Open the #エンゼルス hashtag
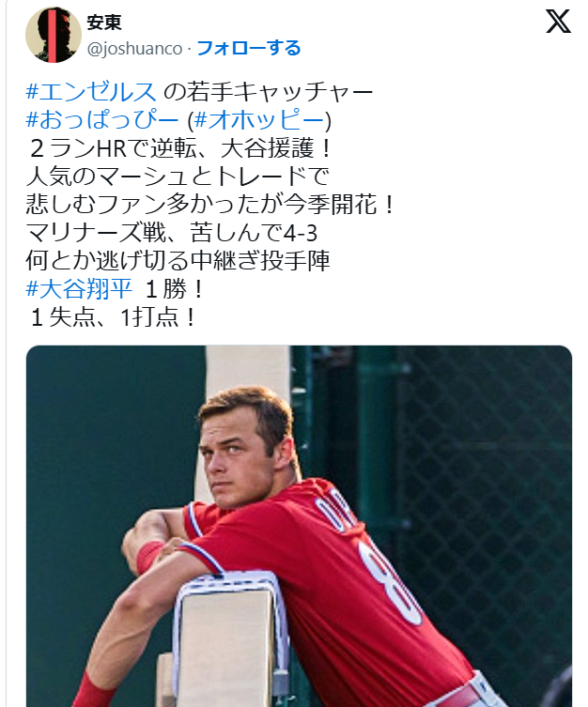The image size is (588, 707). pos(91,91)
